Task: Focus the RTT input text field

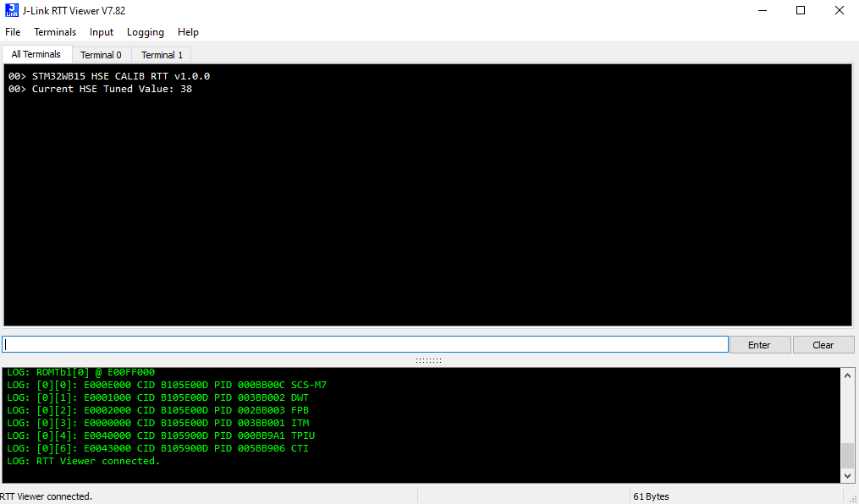Action: tap(365, 344)
